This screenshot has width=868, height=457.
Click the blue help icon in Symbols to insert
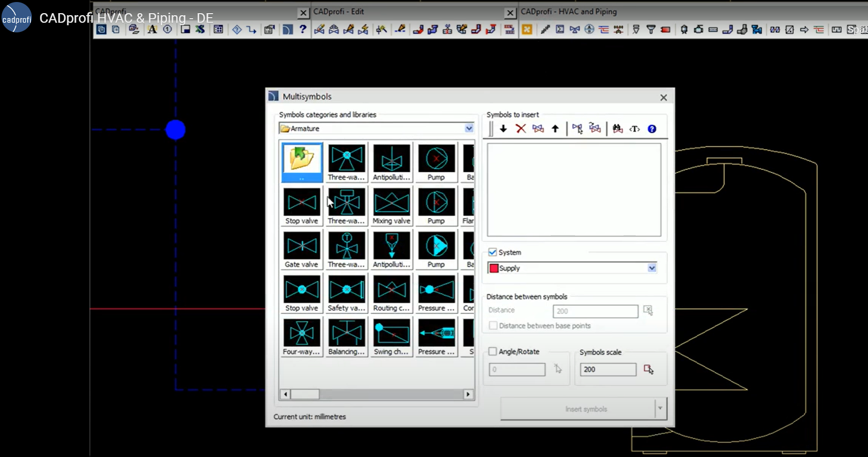coord(652,129)
